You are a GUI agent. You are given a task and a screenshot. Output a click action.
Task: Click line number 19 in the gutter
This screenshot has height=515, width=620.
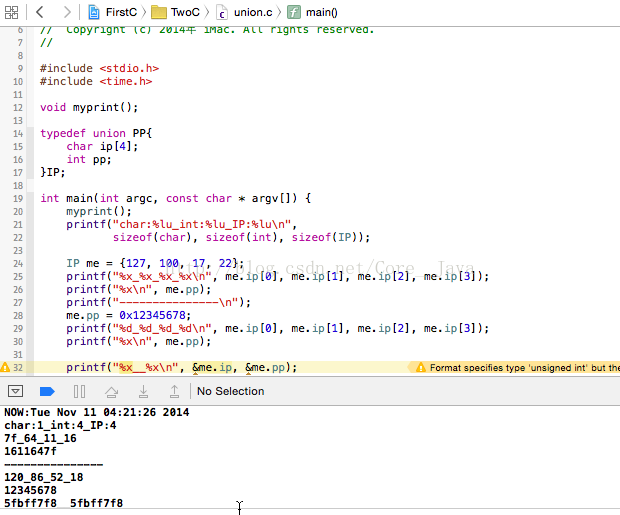[x=18, y=198]
